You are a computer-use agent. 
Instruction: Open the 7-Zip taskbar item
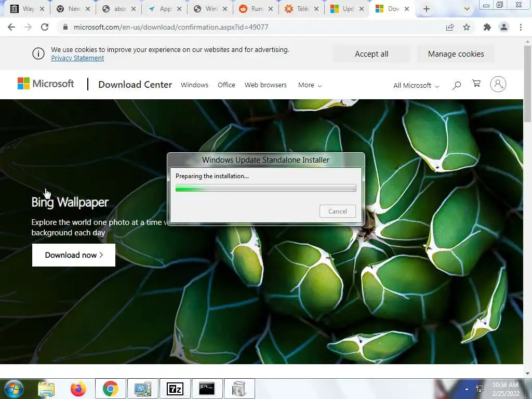[175, 389]
